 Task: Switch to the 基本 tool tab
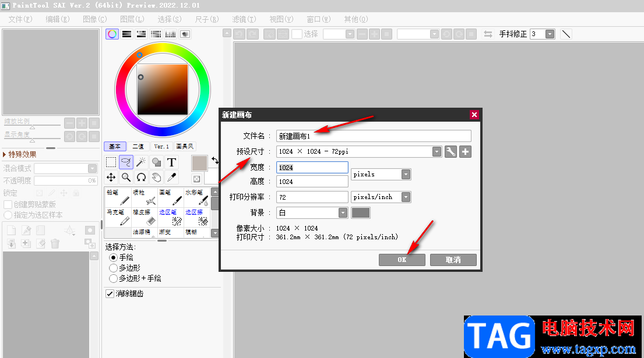coord(115,146)
